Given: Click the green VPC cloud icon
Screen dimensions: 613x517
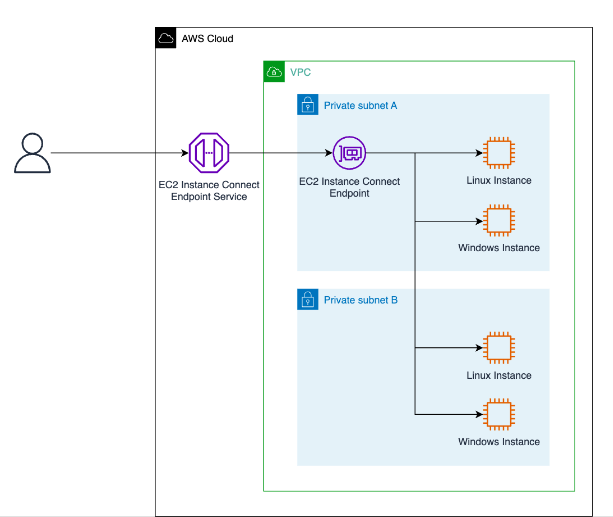Looking at the screenshot, I should [x=274, y=72].
